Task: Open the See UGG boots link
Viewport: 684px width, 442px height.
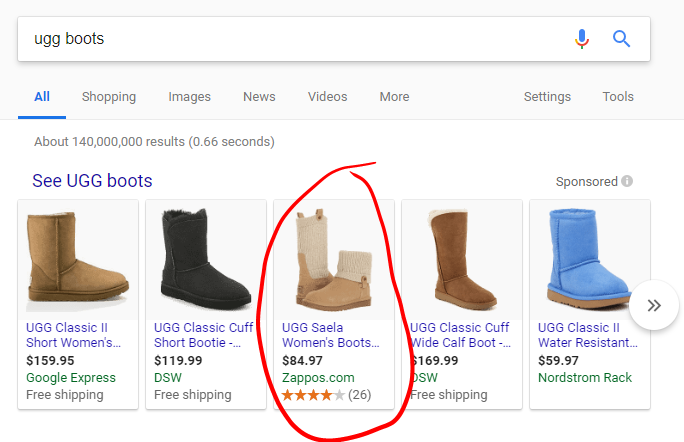Action: pos(92,181)
